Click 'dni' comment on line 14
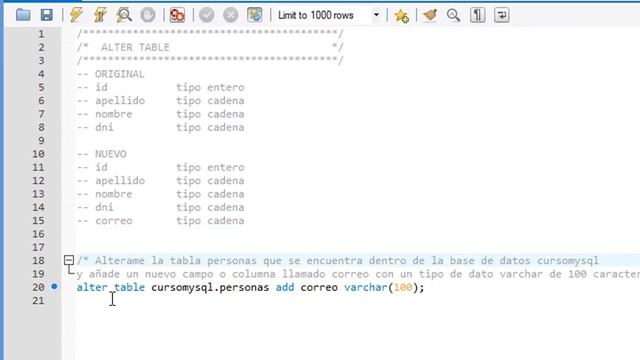 click(104, 207)
